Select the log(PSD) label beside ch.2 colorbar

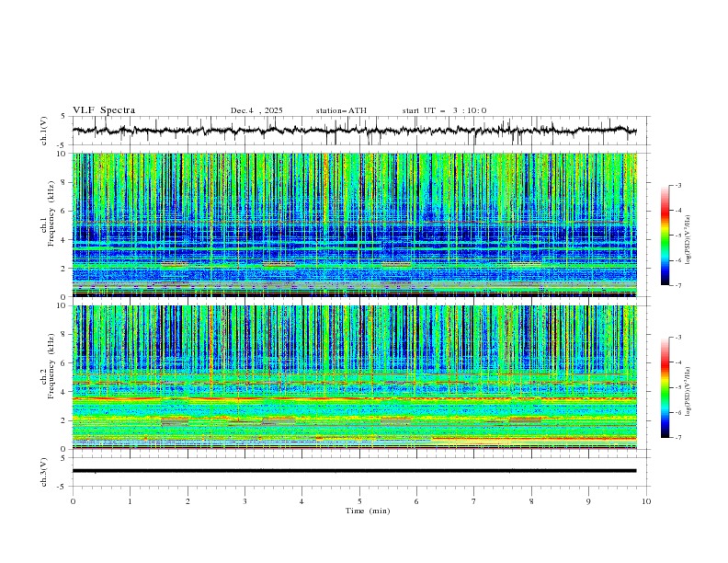pyautogui.click(x=688, y=391)
